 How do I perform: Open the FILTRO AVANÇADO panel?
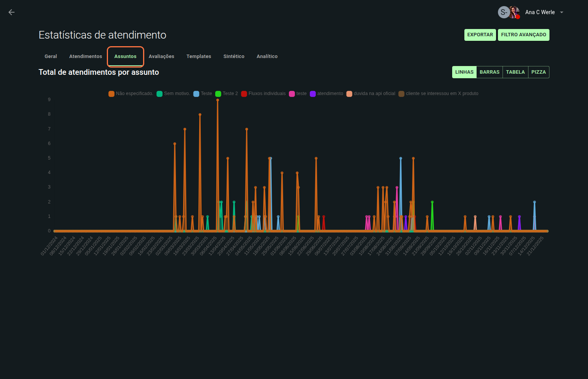[x=523, y=35]
